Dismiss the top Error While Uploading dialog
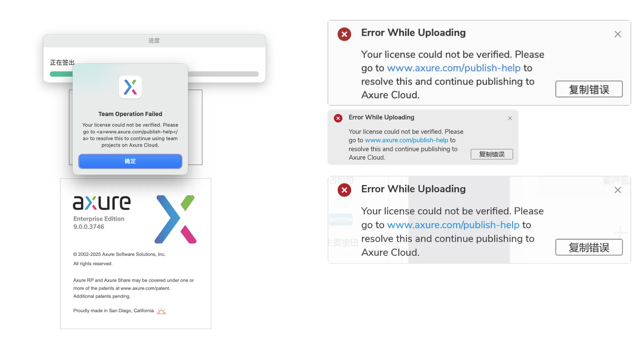Image resolution: width=644 pixels, height=343 pixels. click(x=618, y=34)
